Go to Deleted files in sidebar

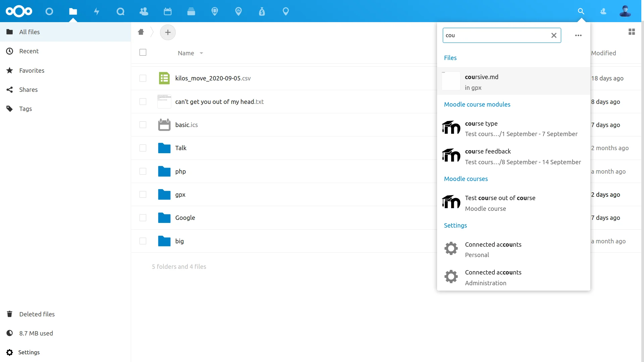click(37, 314)
